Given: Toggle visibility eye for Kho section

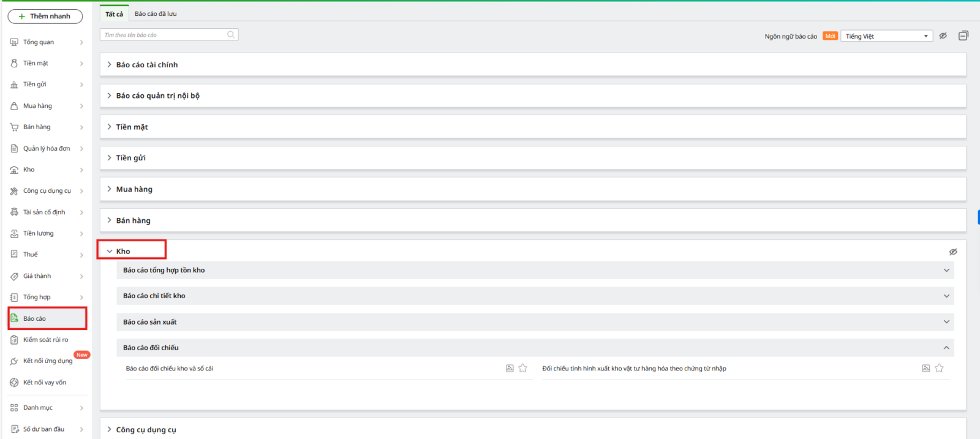Looking at the screenshot, I should pos(953,252).
